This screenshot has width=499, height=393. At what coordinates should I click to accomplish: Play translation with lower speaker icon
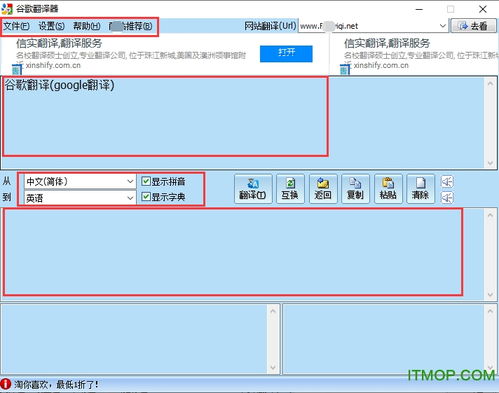tap(447, 197)
